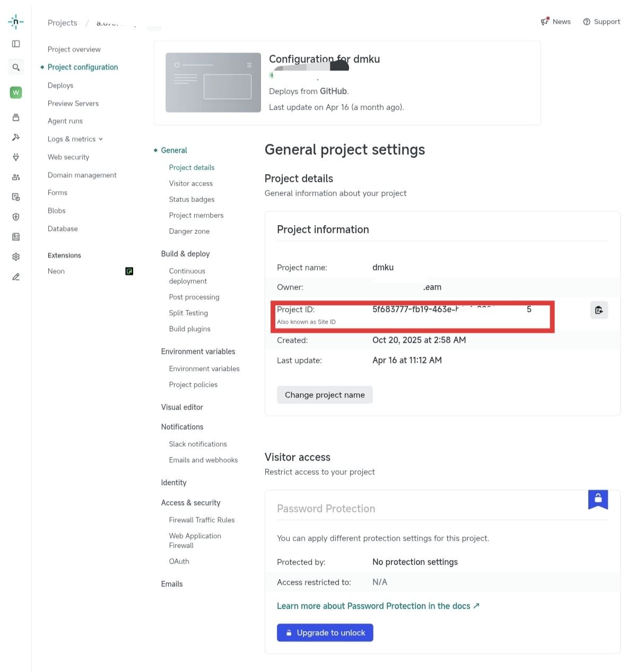Open Neon extension entry
Viewport: 636px width, 672px height.
56,271
